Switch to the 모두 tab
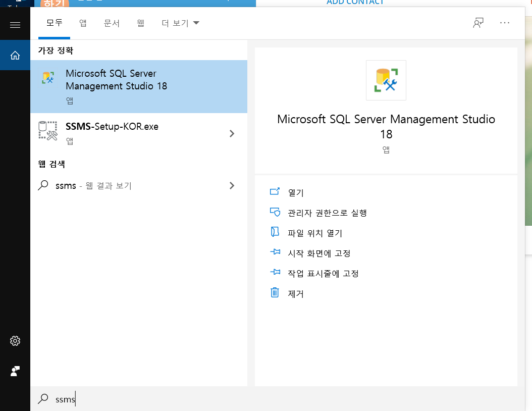The height and width of the screenshot is (411, 532). click(55, 23)
